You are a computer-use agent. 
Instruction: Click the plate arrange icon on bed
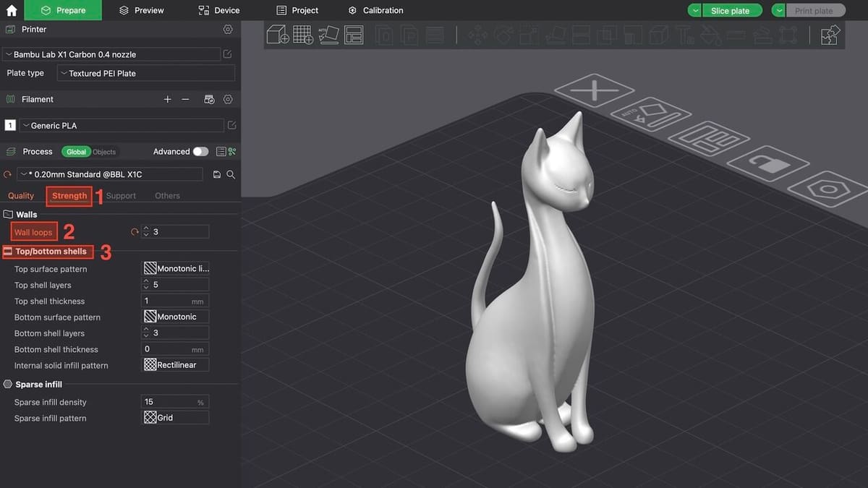[x=708, y=139]
